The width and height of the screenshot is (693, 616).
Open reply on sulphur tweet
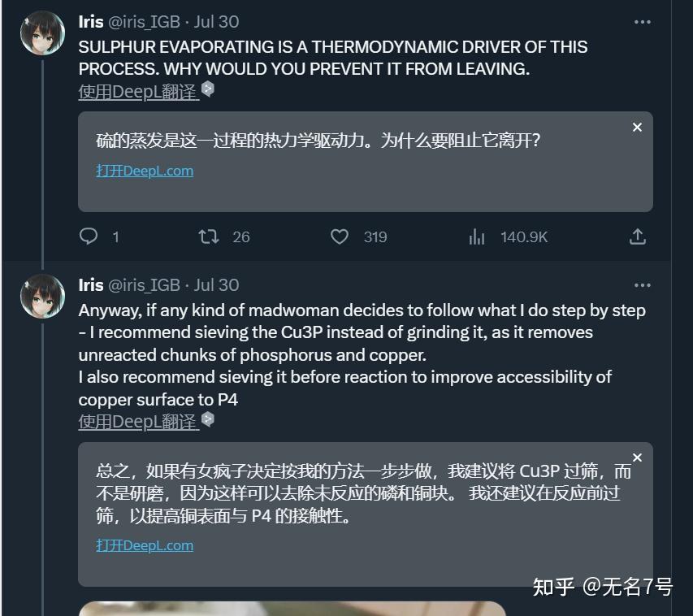click(x=89, y=236)
